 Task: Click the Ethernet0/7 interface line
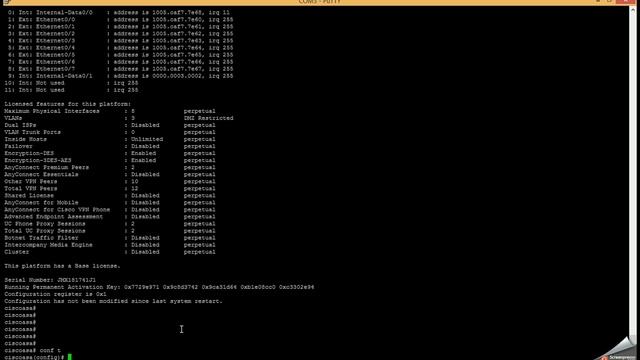point(119,69)
